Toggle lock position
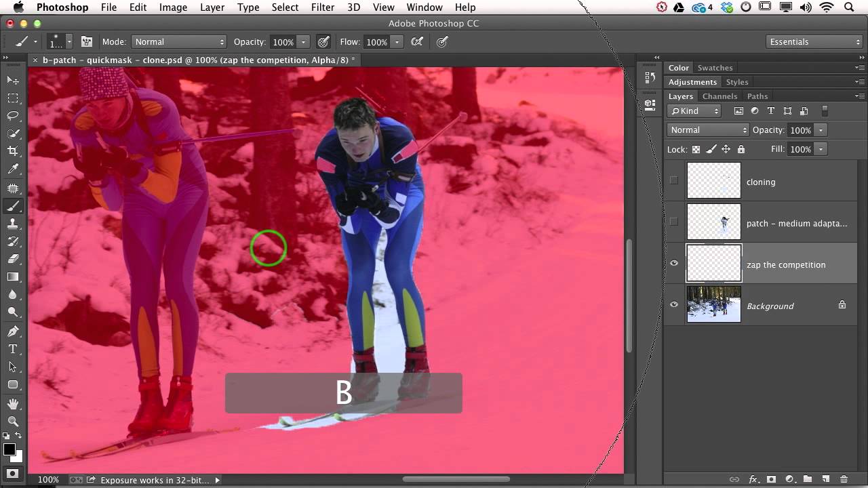Viewport: 868px width, 488px height. 726,149
